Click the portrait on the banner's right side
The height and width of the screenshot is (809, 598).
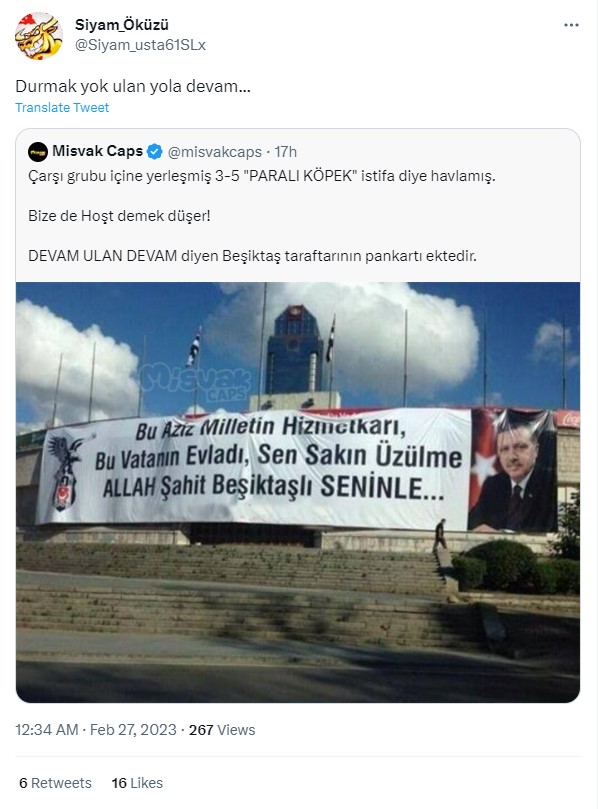513,471
